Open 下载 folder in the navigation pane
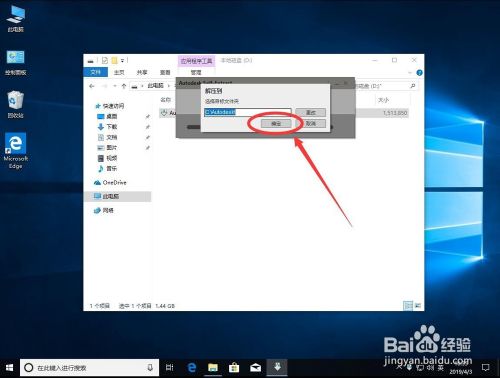The image size is (500, 378). pyautogui.click(x=112, y=127)
